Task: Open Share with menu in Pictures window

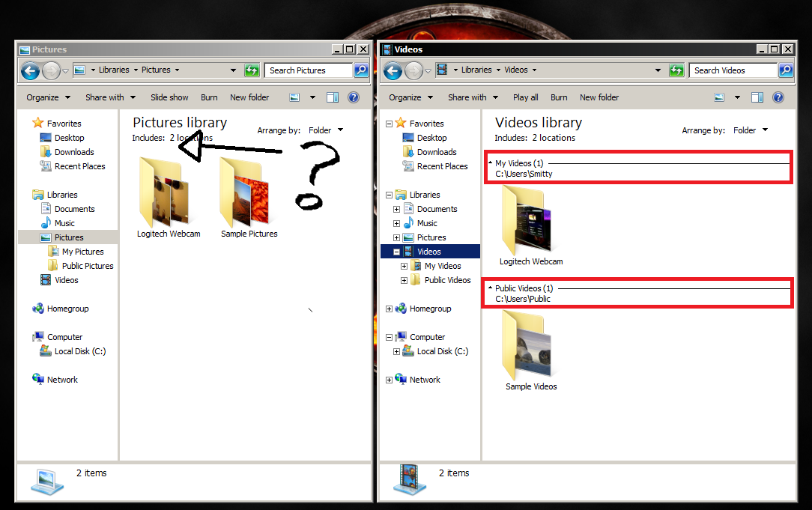Action: (x=110, y=97)
